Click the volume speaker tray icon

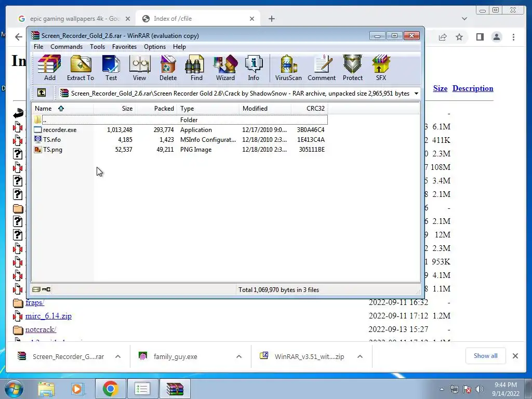coord(480,389)
